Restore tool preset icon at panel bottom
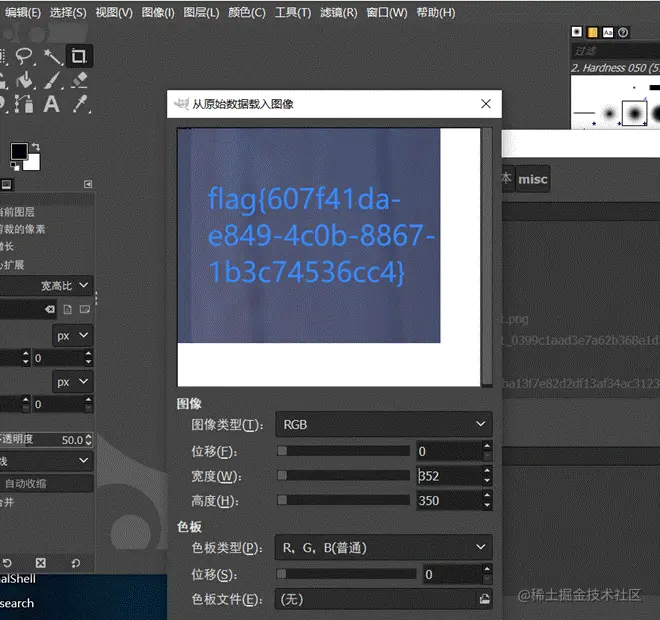Image resolution: width=660 pixels, height=620 pixels. click(x=7, y=563)
